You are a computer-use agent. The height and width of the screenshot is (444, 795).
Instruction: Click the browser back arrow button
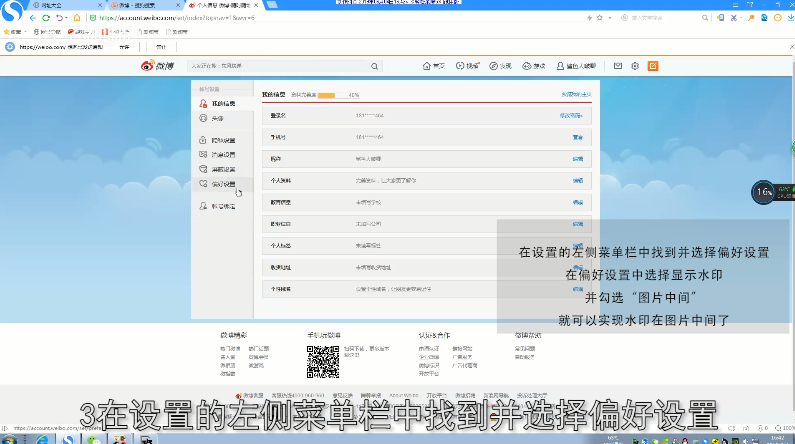click(x=32, y=18)
